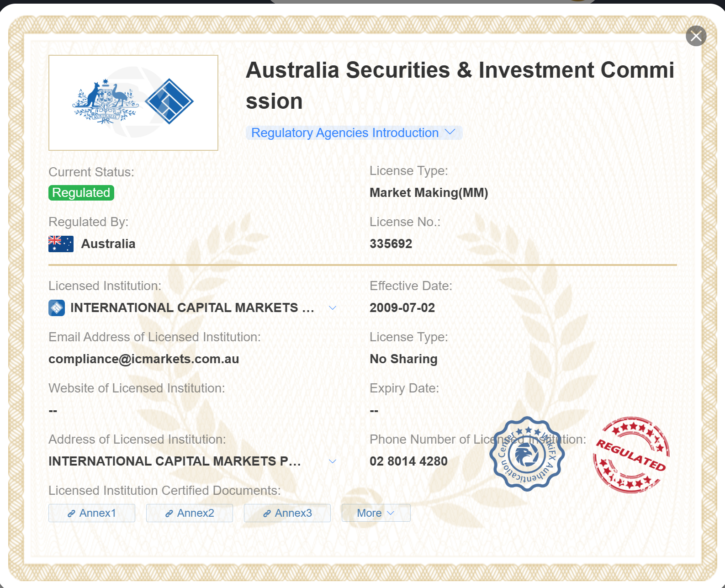
Task: Open the Annex3 certified document
Action: pos(287,513)
